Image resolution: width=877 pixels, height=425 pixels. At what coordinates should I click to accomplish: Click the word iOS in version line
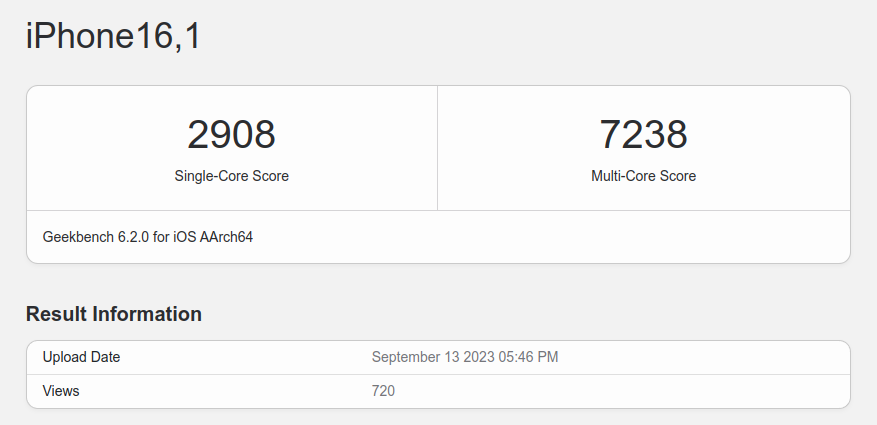(x=186, y=238)
